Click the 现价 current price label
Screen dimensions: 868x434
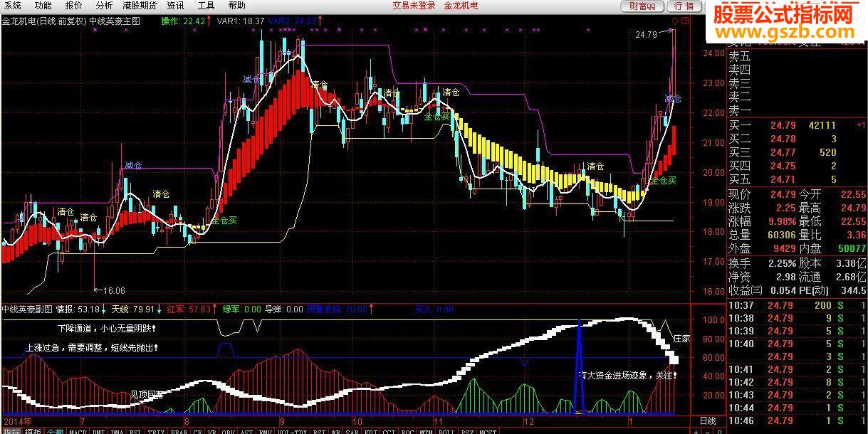tap(739, 194)
